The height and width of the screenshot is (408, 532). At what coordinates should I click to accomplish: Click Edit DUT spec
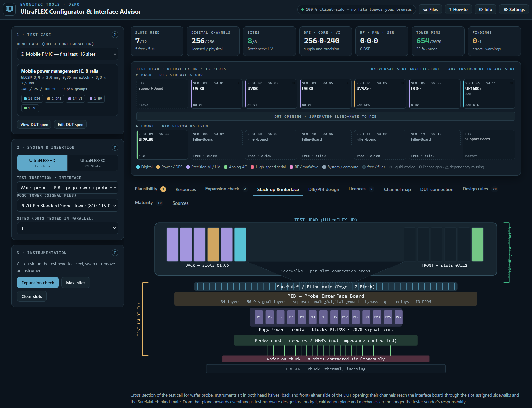[x=70, y=124]
